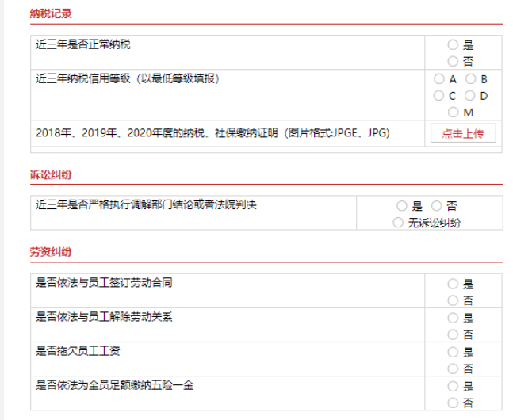Choose tax credit grade M
Screen dimensions: 513x420
pos(453,113)
